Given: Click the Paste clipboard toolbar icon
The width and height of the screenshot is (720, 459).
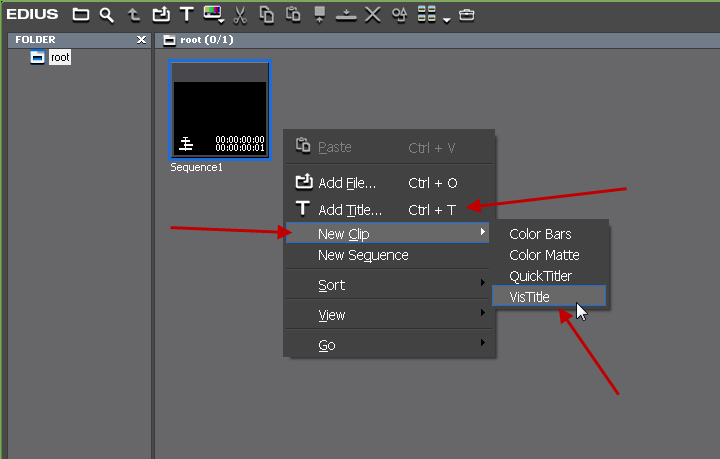Looking at the screenshot, I should pos(293,15).
